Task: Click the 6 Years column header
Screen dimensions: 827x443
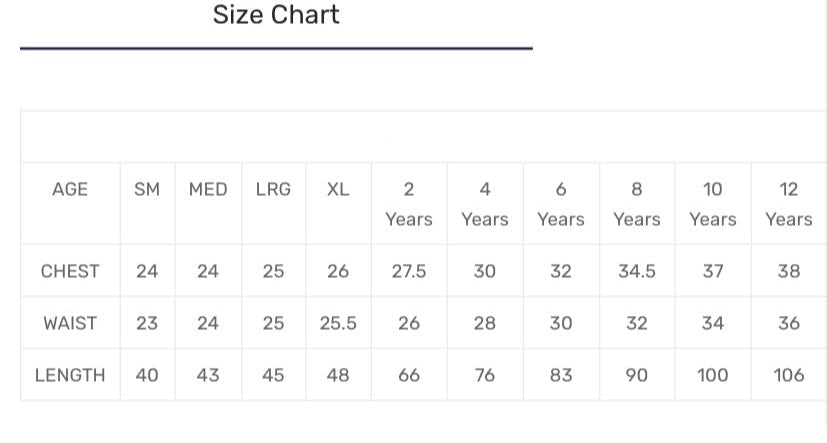Action: (561, 203)
